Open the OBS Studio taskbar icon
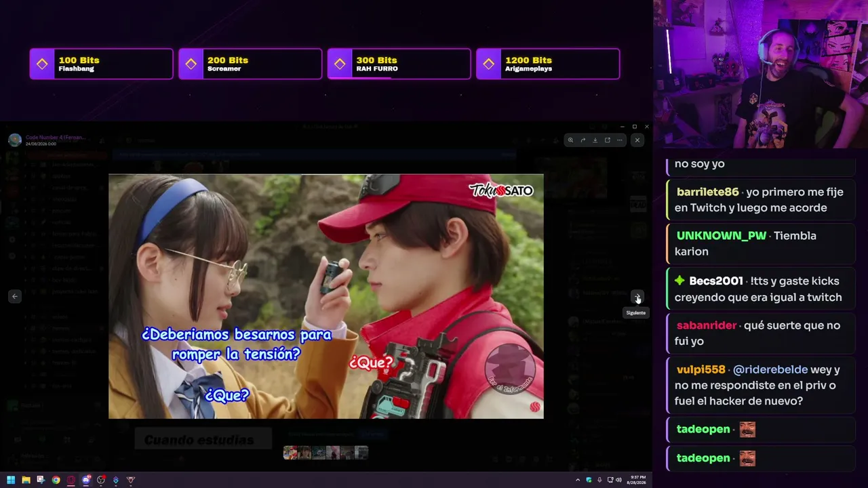Viewport: 868px width, 488px height. pos(101,480)
